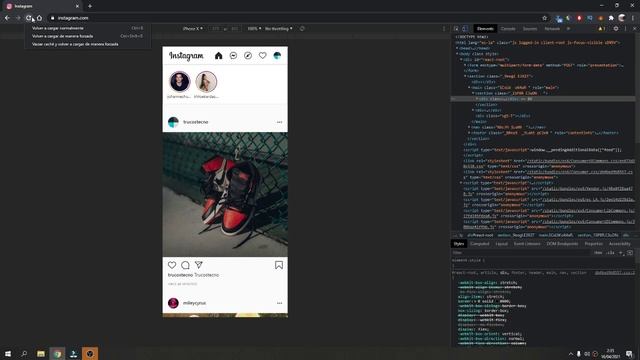640x360 pixels.
Task: Open Windows Start menu
Action: coord(8,353)
